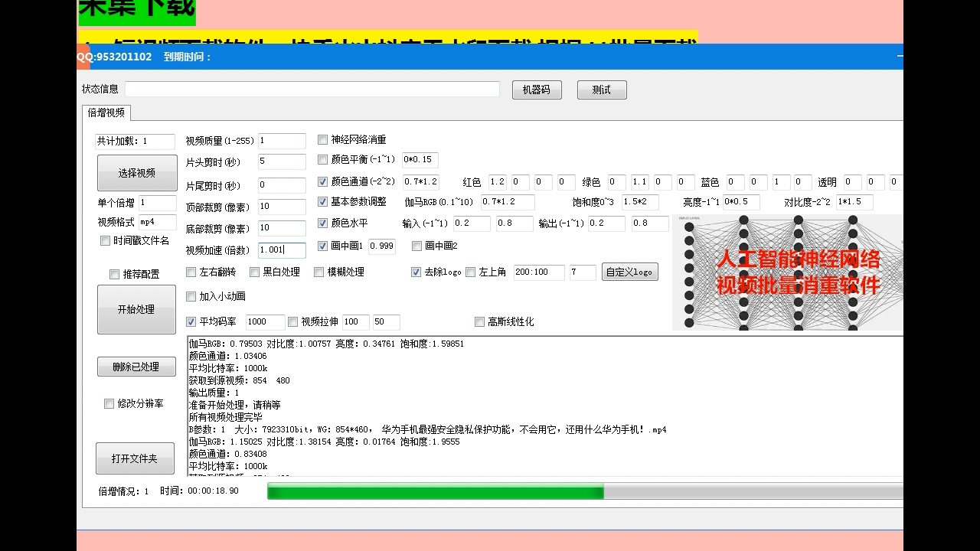Viewport: 980px width, 551px height.
Task: Click 片尾剪时 input field
Action: [x=282, y=185]
